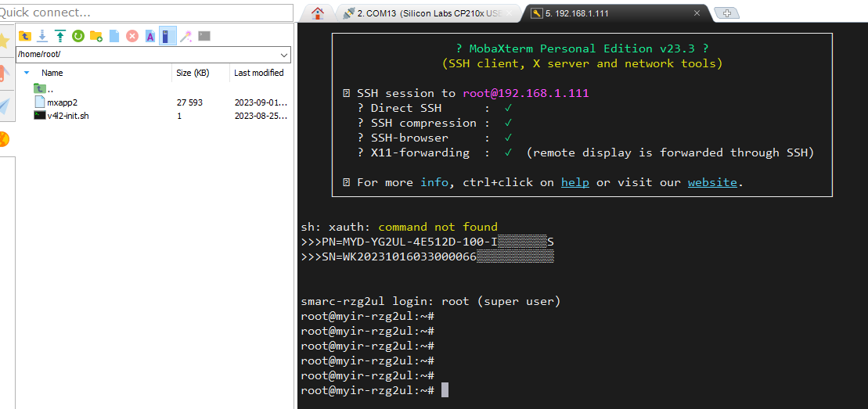Open the Sftp globe sidebar tab
Screen dimensions: 868x409
pyautogui.click(x=3, y=139)
